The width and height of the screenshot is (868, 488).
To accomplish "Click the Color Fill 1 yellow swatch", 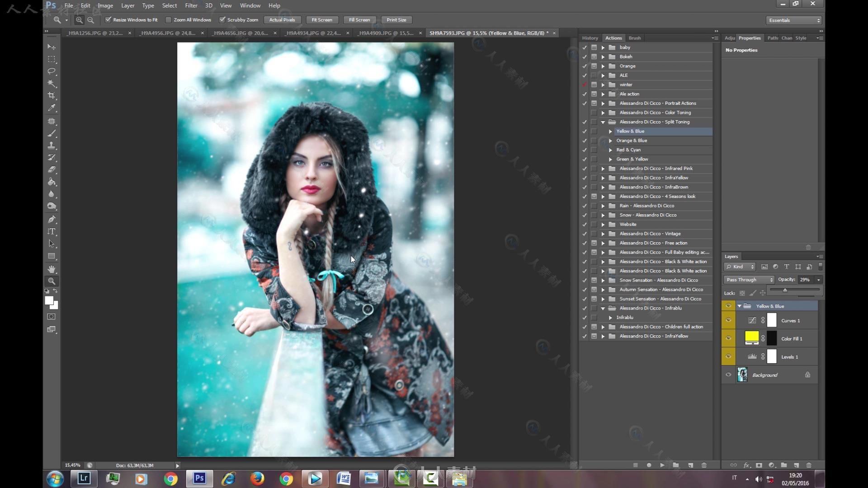I will pyautogui.click(x=752, y=338).
